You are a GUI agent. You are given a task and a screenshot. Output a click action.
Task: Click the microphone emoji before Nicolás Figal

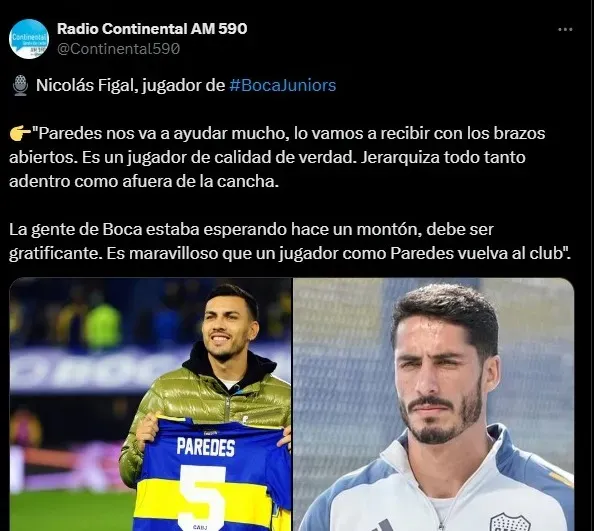(20, 86)
